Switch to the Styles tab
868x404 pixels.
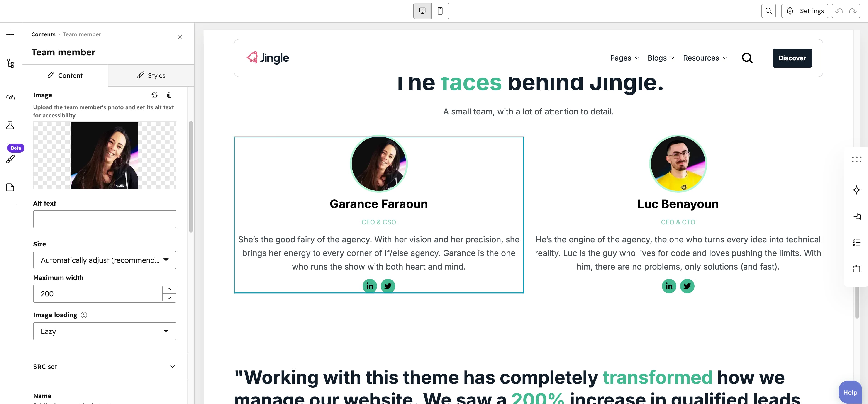pyautogui.click(x=151, y=75)
